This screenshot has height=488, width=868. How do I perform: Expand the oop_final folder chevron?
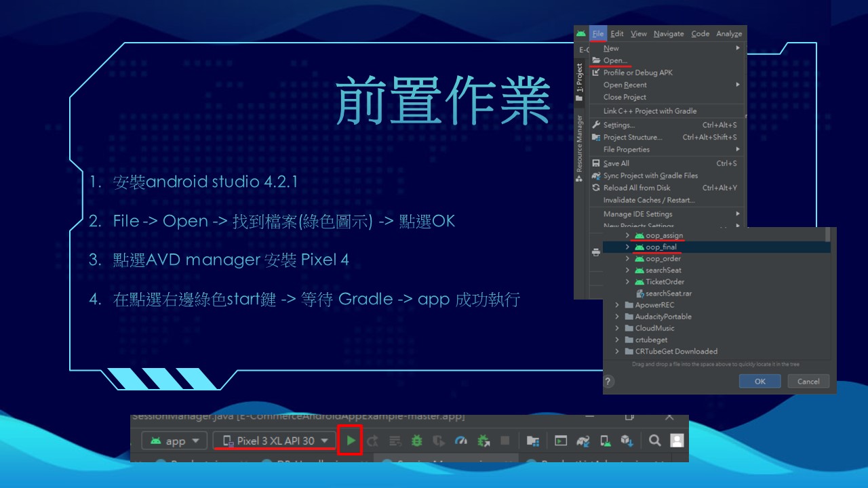[628, 247]
